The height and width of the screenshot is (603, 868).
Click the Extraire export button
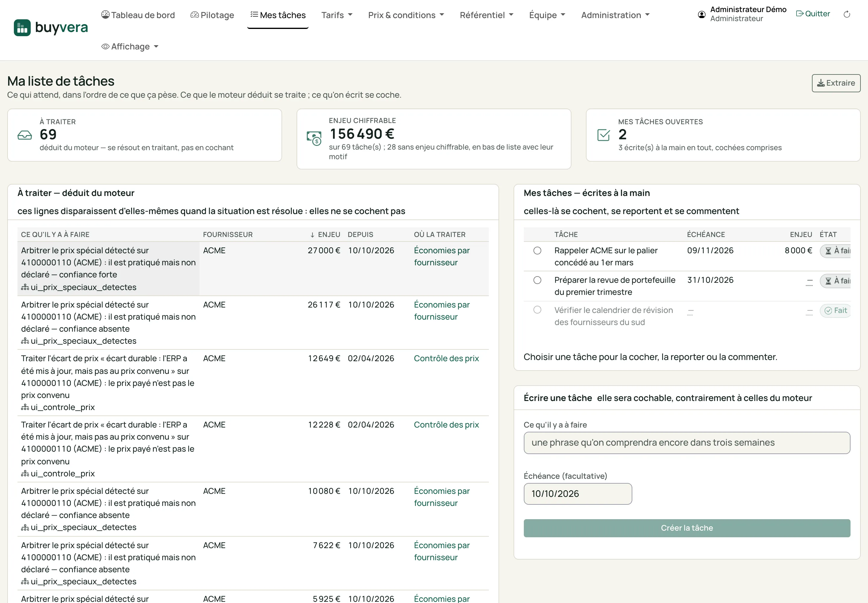(x=836, y=83)
